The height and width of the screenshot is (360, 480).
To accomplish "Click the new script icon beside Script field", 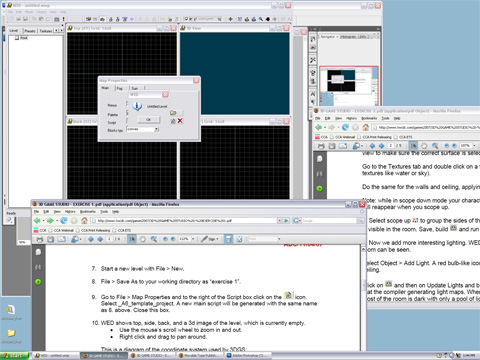I will click(x=173, y=121).
